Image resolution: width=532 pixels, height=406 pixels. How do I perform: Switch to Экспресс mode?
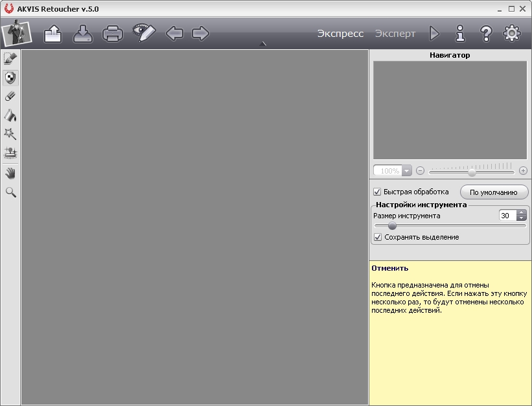coord(340,34)
